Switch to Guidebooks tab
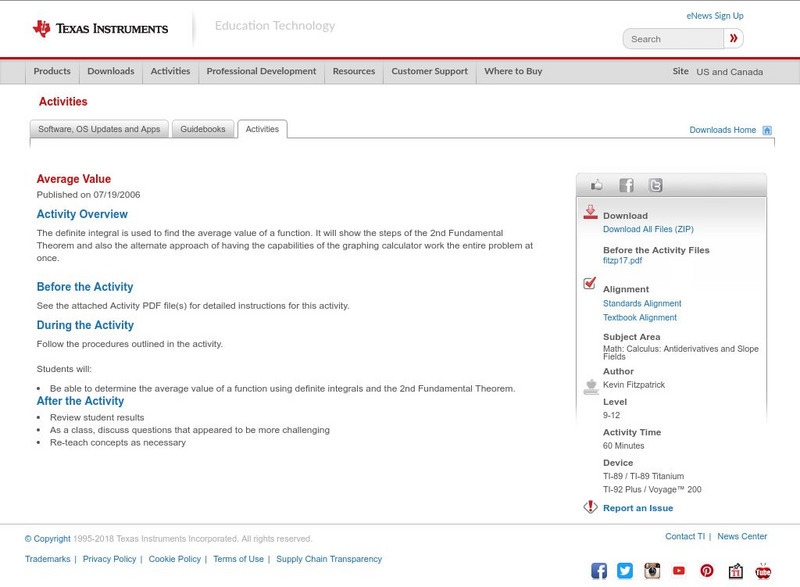 [203, 129]
